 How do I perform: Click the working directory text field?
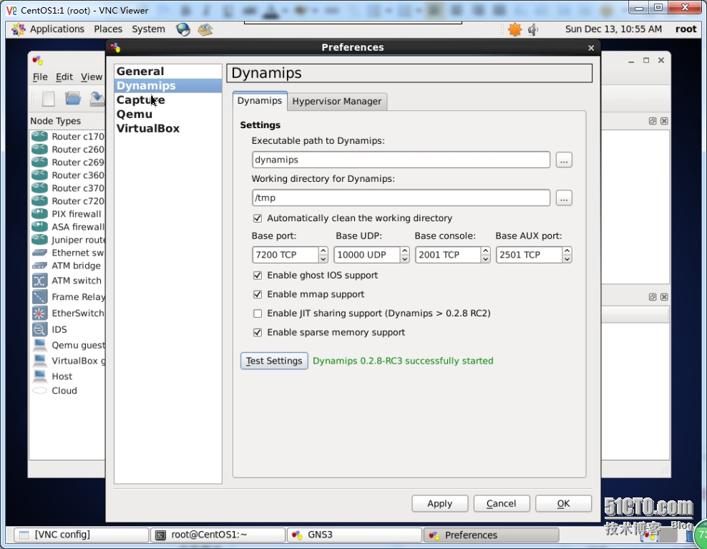[401, 198]
